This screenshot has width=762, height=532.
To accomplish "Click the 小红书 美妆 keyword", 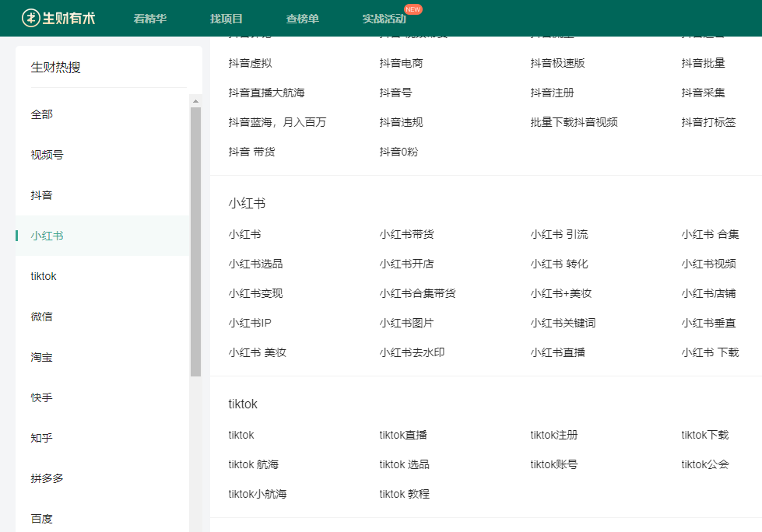I will (x=258, y=353).
